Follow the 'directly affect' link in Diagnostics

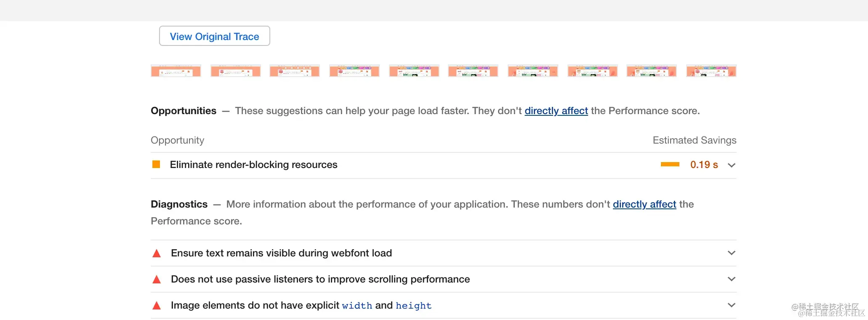[644, 204]
